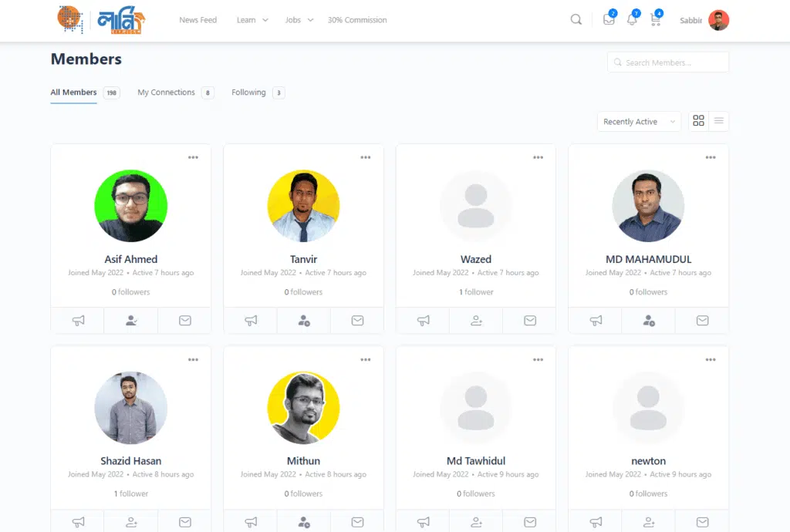This screenshot has height=532, width=790.
Task: Open the search magnifier icon in header
Action: [x=576, y=19]
